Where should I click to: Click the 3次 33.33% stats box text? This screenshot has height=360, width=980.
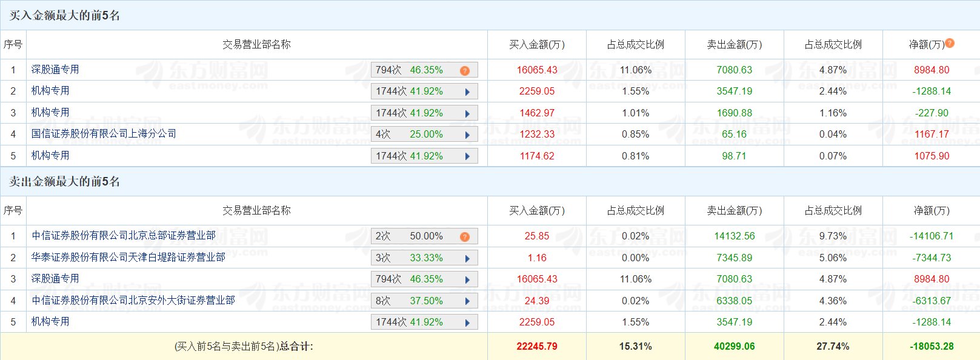(409, 258)
